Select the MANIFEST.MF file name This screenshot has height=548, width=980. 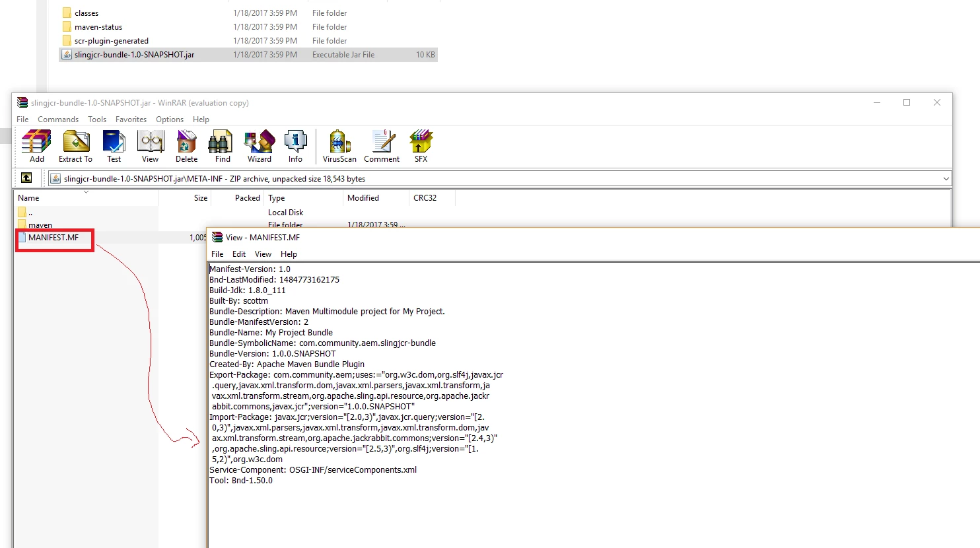pos(53,238)
